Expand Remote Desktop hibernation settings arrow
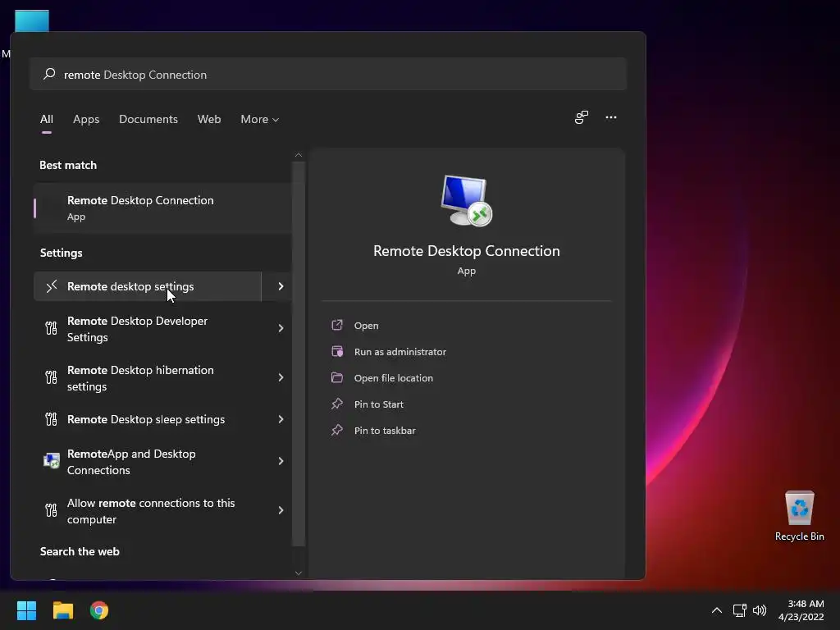The height and width of the screenshot is (630, 840). [x=281, y=377]
